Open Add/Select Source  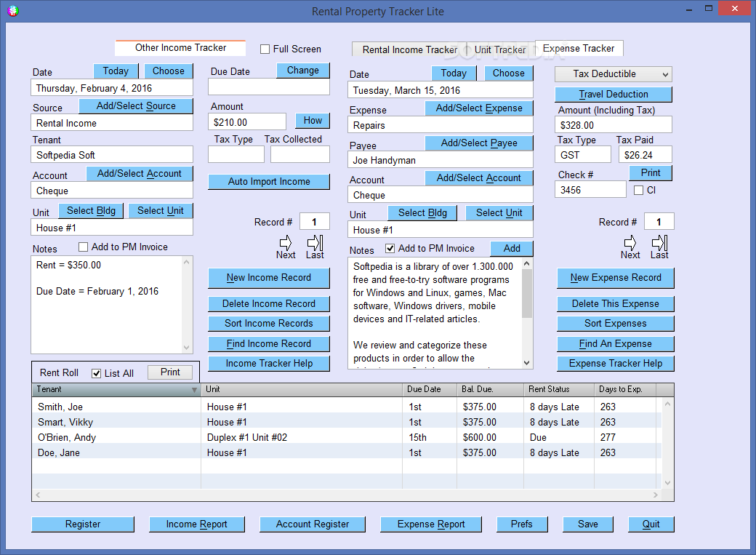136,105
